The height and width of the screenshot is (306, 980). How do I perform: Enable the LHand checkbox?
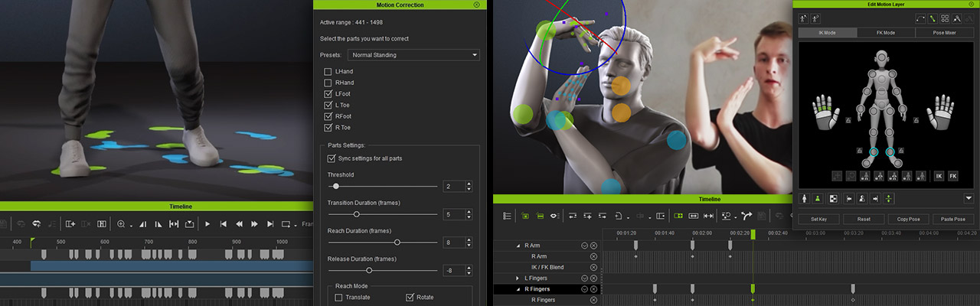pos(328,71)
